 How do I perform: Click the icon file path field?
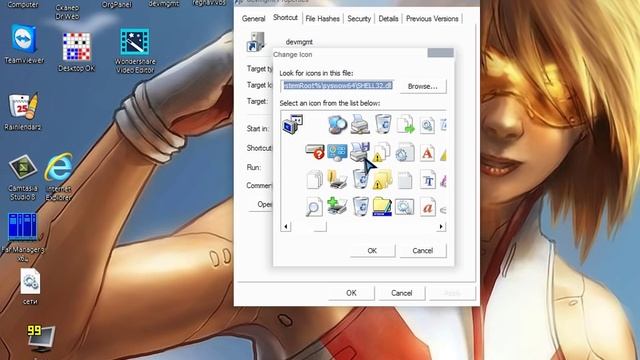(337, 86)
